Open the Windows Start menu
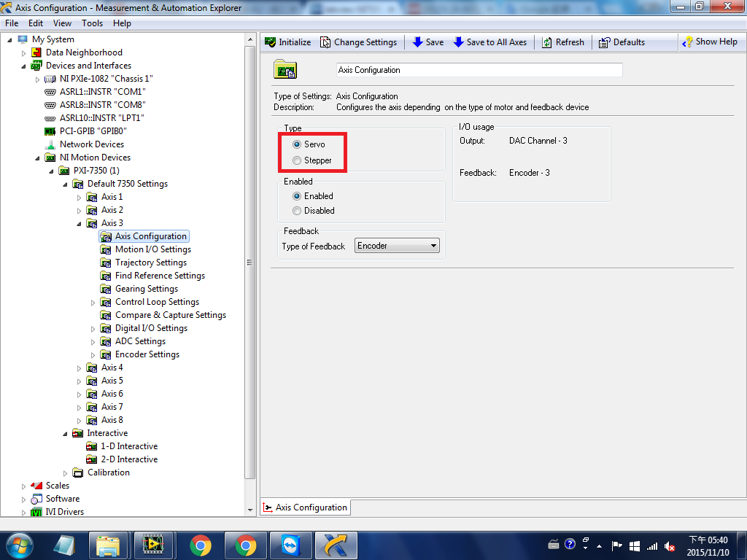Viewport: 747px width, 560px height. tap(19, 545)
